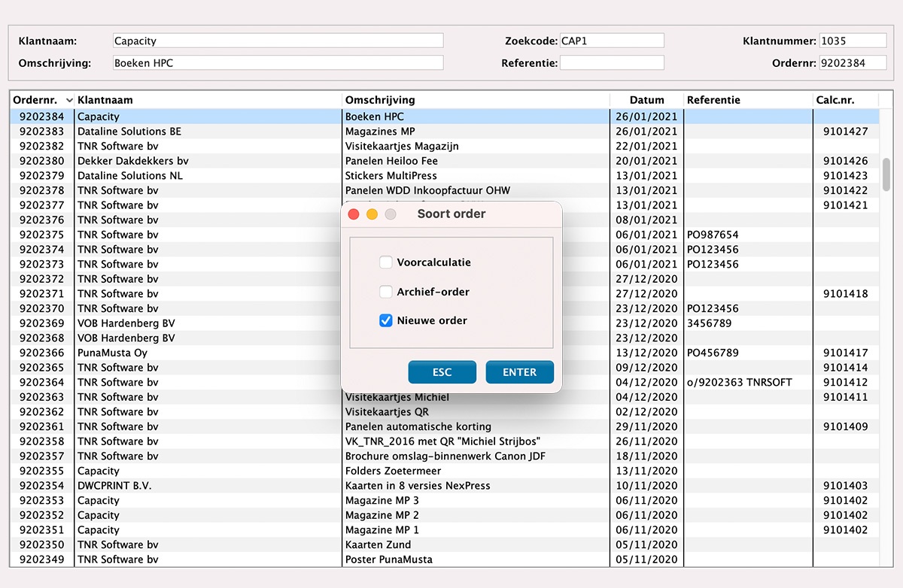
Task: Focus the Zoekcode input field
Action: coord(612,41)
